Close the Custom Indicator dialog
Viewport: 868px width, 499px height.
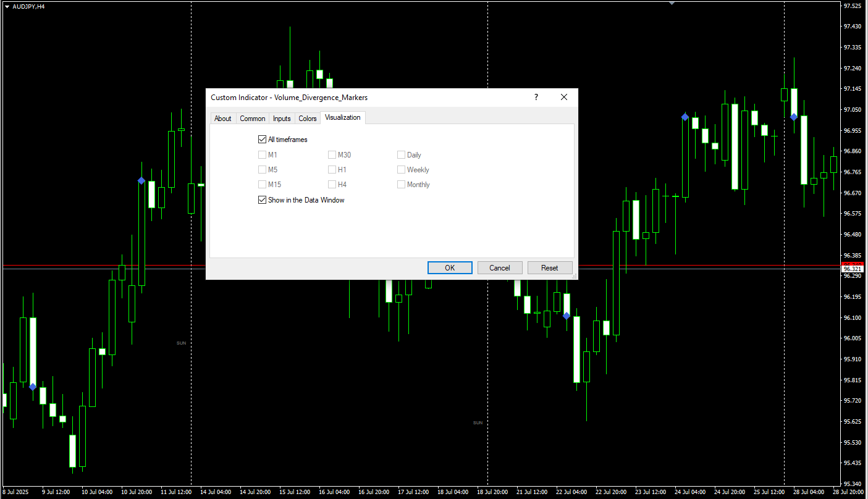click(563, 98)
